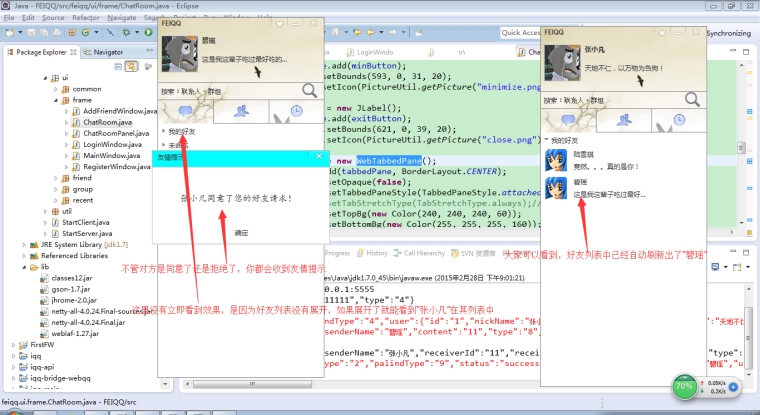
Task: Click the avatar picture in left FEIQQ window
Action: 179,54
